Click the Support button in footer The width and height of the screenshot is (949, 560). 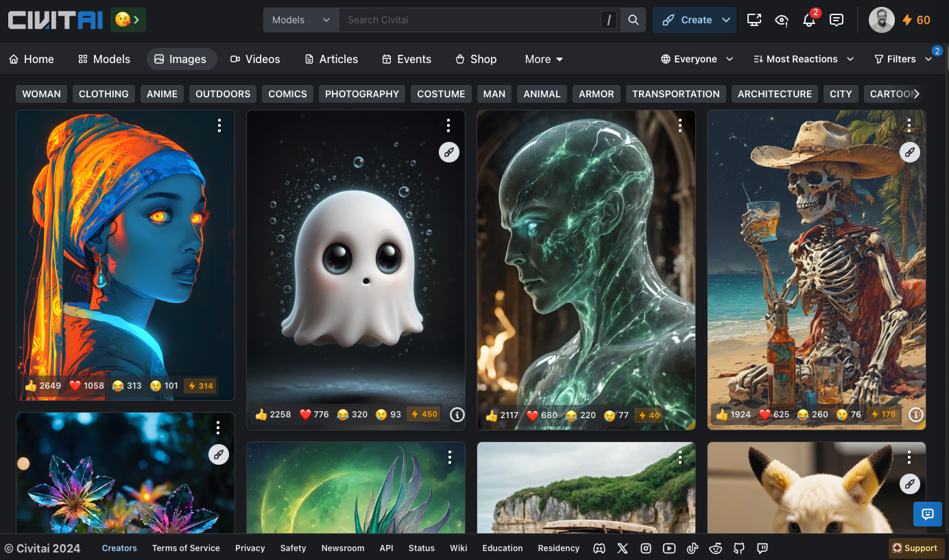tap(916, 548)
